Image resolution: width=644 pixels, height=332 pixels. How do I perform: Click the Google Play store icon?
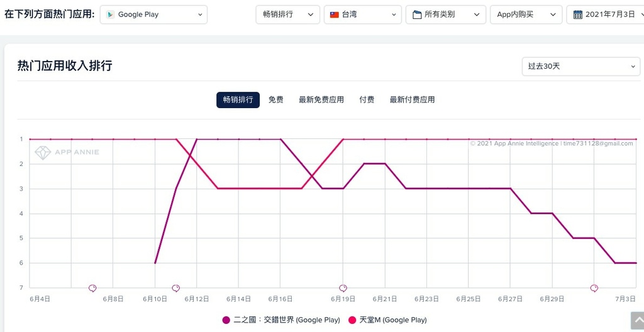110,14
